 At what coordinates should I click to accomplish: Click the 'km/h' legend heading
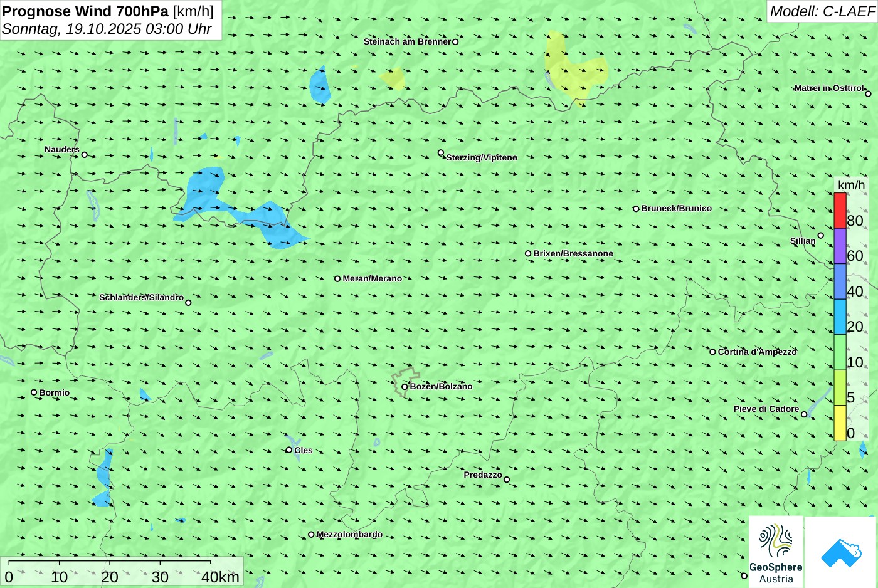click(852, 185)
